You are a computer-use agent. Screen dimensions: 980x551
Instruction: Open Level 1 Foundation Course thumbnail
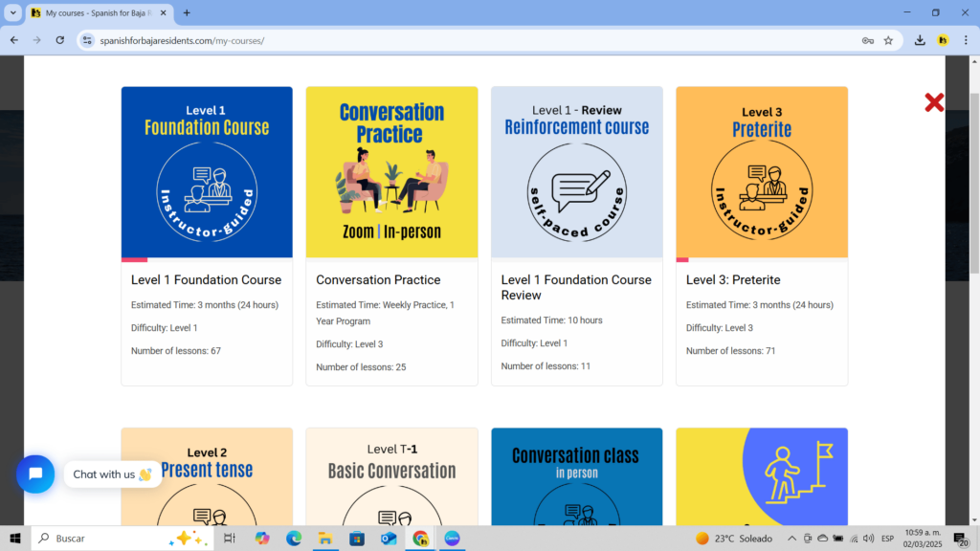207,172
